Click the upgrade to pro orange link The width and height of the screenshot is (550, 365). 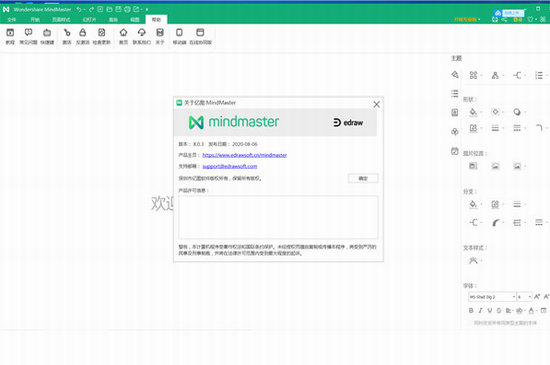[465, 19]
